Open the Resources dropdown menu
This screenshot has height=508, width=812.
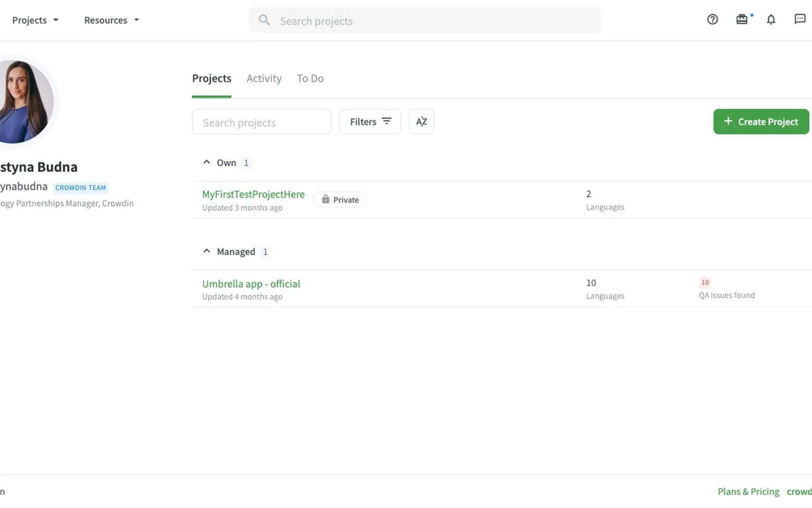tap(111, 20)
